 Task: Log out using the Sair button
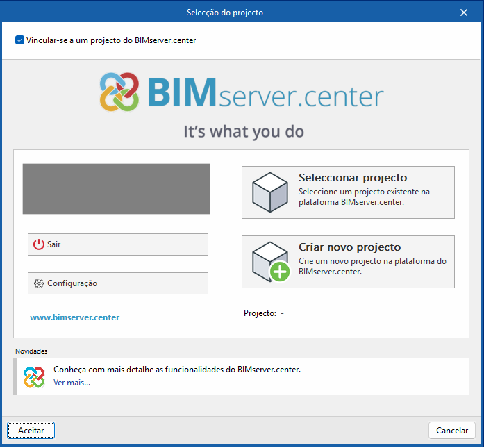tap(118, 244)
